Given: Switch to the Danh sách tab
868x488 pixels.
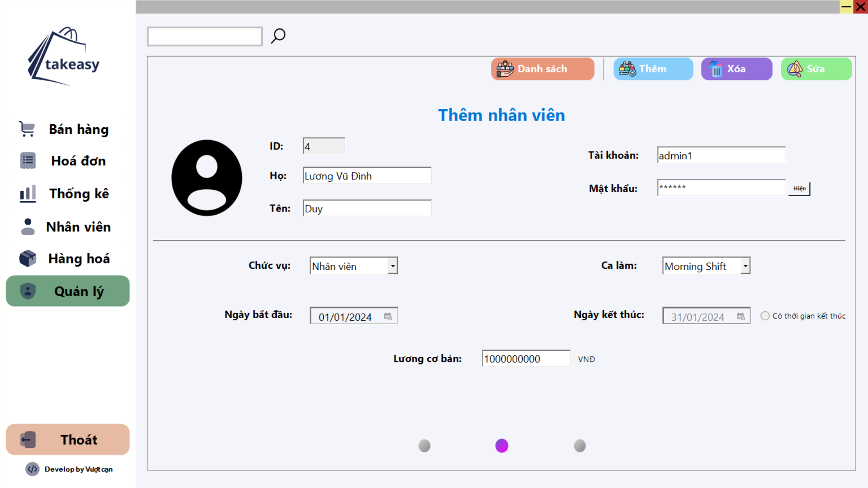Looking at the screenshot, I should 542,69.
